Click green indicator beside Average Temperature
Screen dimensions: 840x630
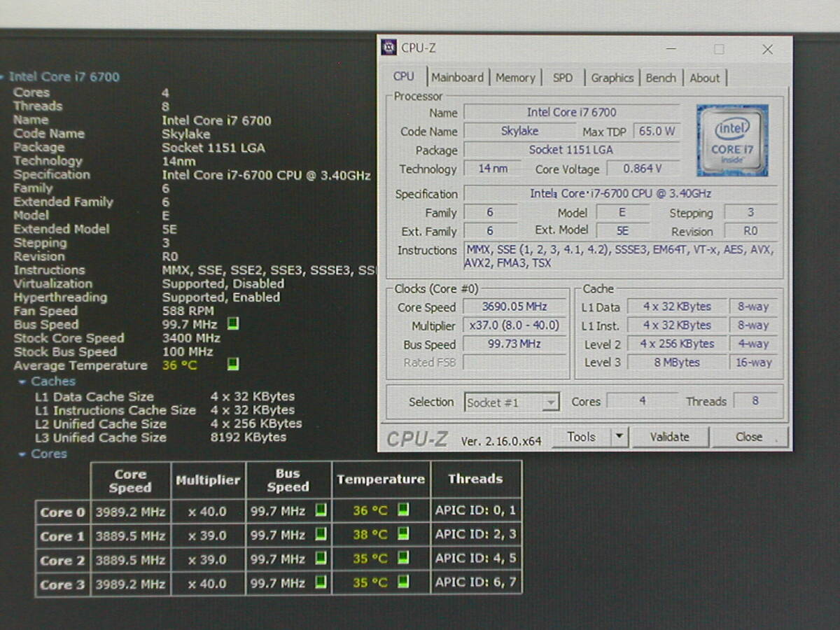pyautogui.click(x=233, y=365)
